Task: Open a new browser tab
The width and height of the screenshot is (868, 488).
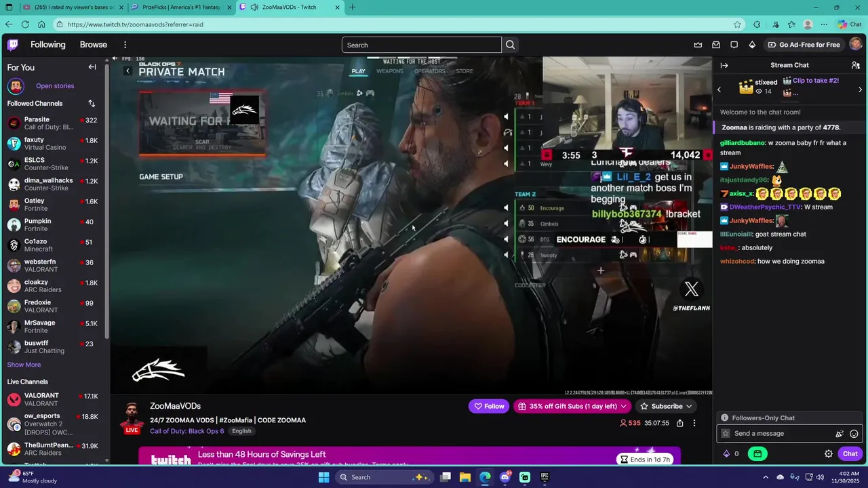Action: click(353, 7)
